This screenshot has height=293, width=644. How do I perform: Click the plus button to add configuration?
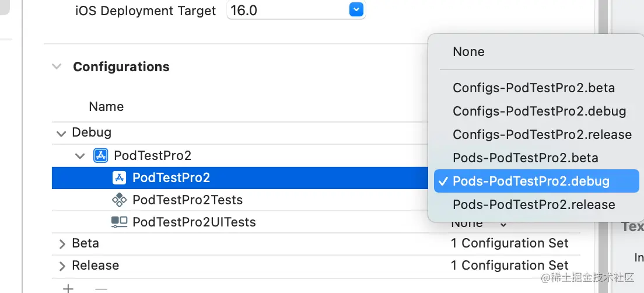68,288
